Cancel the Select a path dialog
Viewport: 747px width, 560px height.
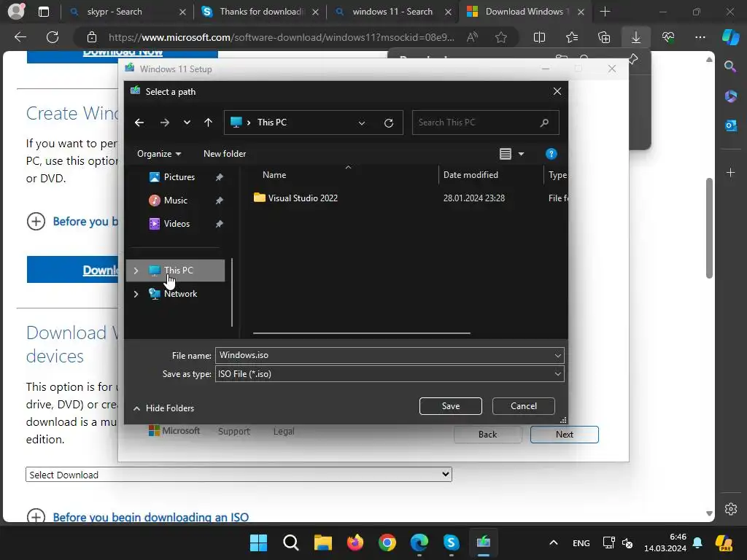click(524, 406)
